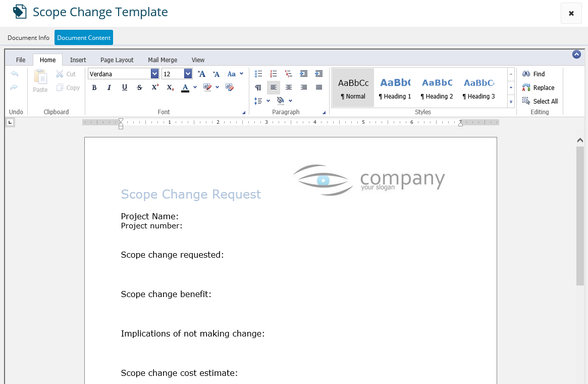Open the font color dropdown arrow

[x=195, y=87]
